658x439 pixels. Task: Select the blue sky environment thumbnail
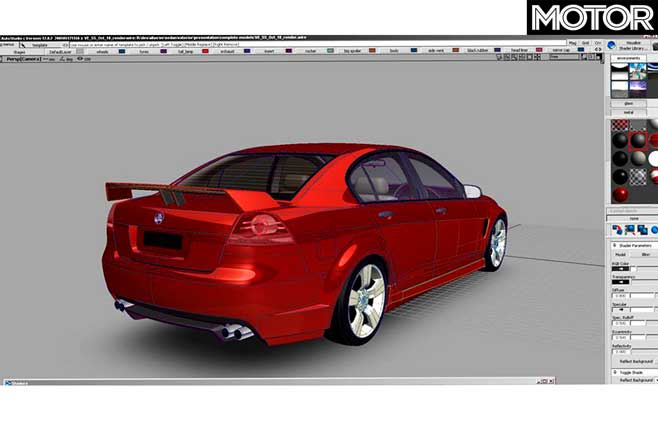tap(638, 72)
